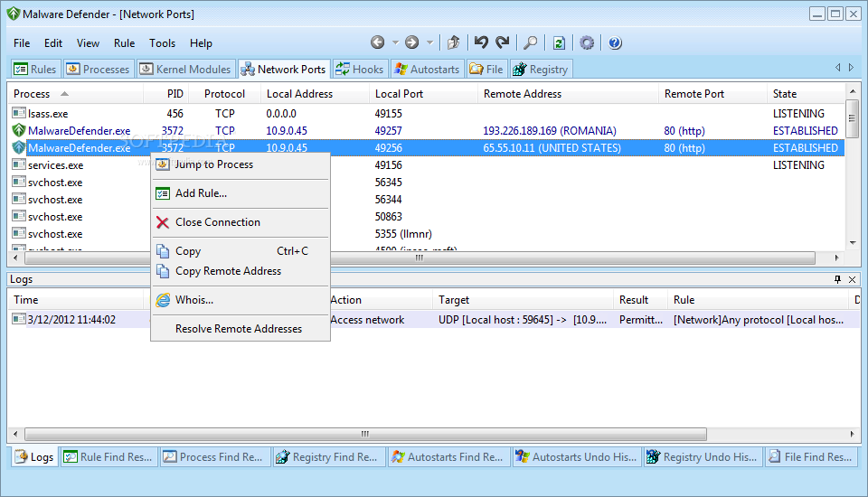Sort by the State column header

point(806,94)
